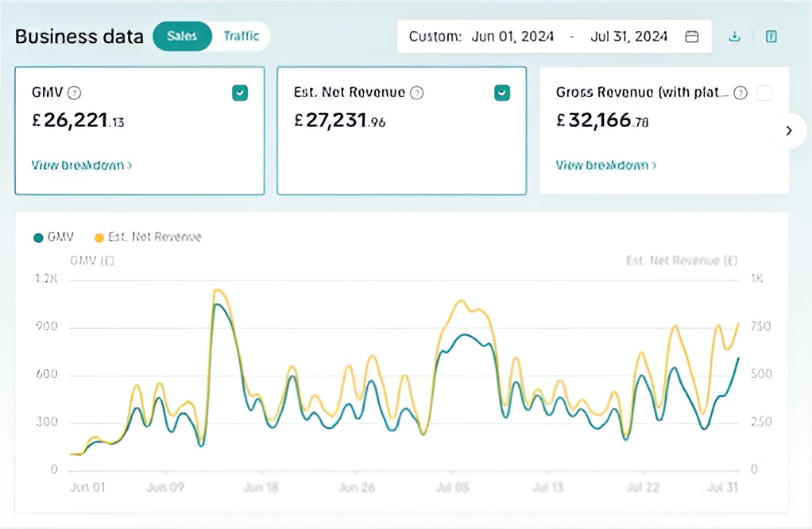The height and width of the screenshot is (529, 812).
Task: Select the Gross Revenue metric card
Action: click(664, 130)
